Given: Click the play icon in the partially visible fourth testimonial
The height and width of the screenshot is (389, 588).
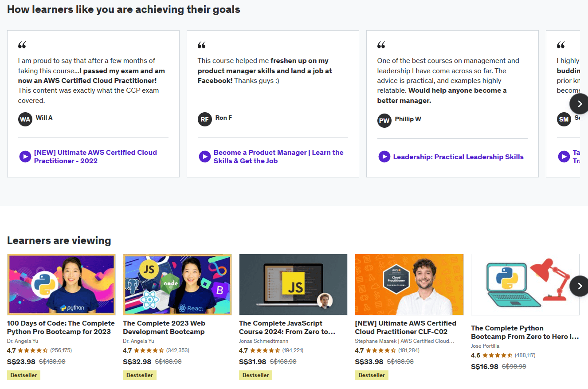Looking at the screenshot, I should (564, 157).
